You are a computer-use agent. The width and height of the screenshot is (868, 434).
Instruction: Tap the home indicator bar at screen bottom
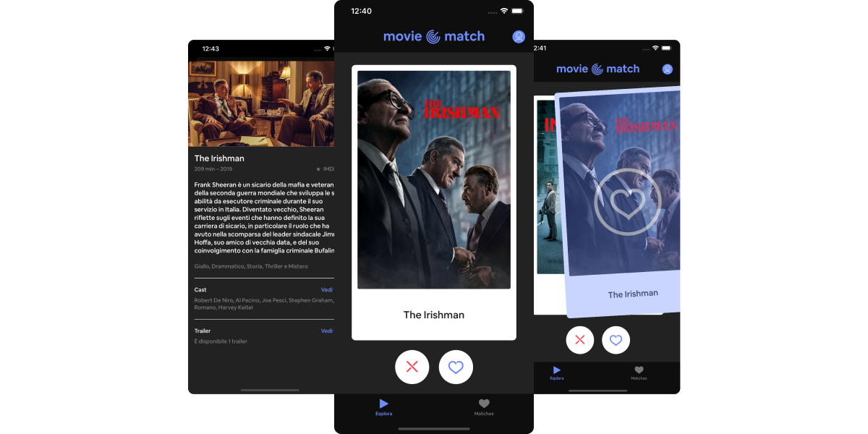pyautogui.click(x=434, y=428)
